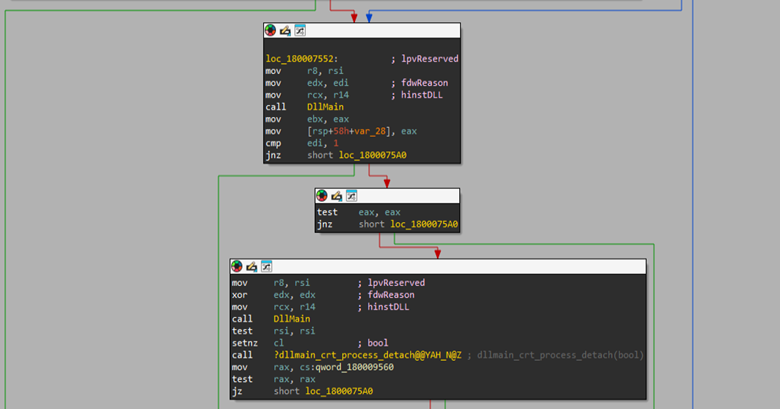
Task: Click the edit icon on test eax block
Action: coord(336,196)
